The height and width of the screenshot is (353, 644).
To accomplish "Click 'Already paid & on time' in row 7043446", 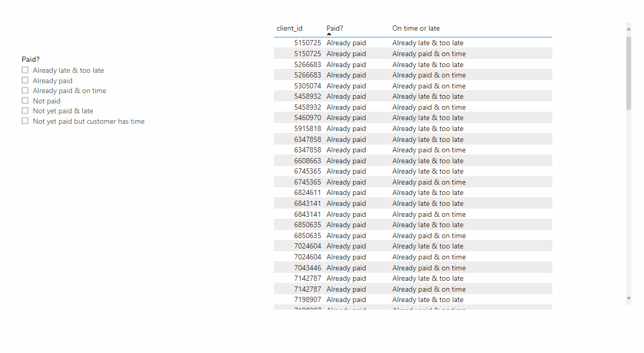I will pos(429,268).
